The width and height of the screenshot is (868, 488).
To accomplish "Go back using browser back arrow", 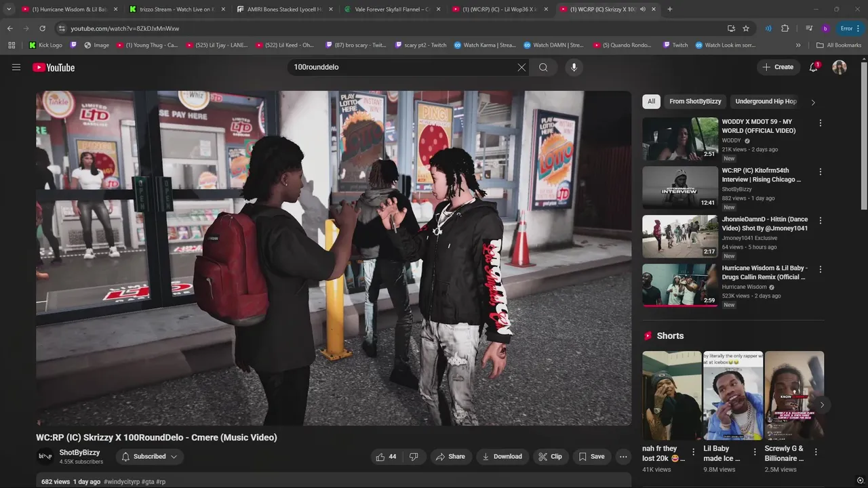I will (x=9, y=28).
